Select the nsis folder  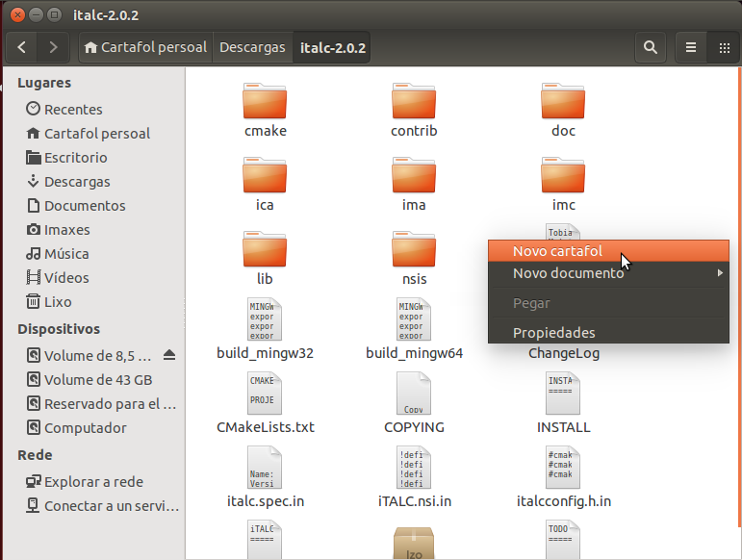(x=414, y=258)
